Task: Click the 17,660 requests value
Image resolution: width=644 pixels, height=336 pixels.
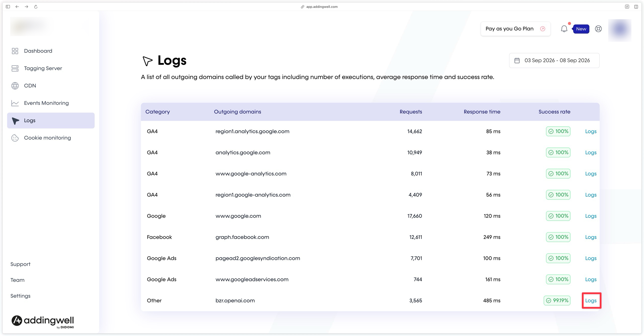Action: (415, 216)
